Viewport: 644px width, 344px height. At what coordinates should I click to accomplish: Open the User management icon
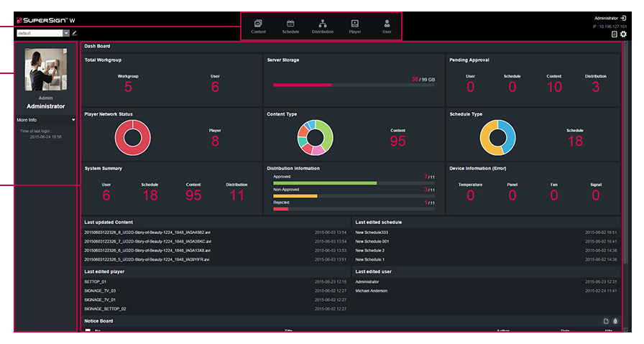(x=387, y=24)
